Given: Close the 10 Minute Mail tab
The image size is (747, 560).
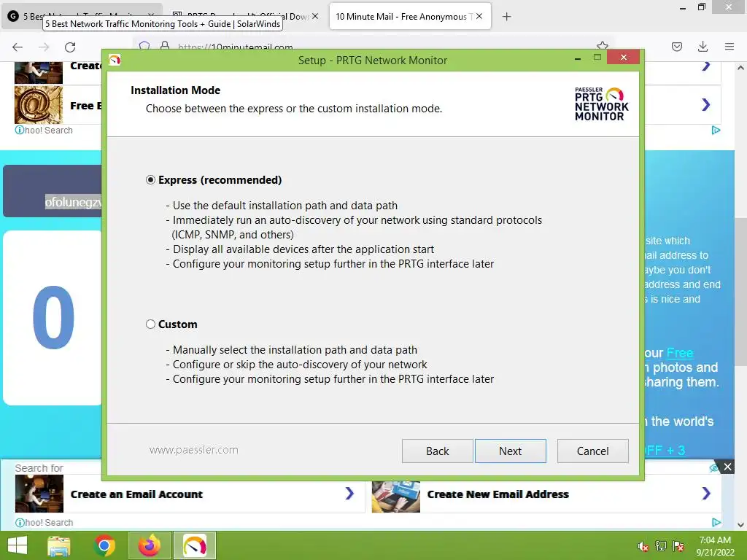Looking at the screenshot, I should click(479, 16).
